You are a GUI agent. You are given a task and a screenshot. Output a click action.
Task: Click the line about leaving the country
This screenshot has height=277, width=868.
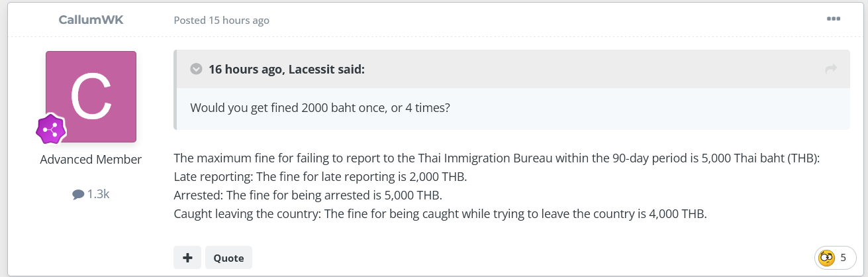click(x=440, y=215)
